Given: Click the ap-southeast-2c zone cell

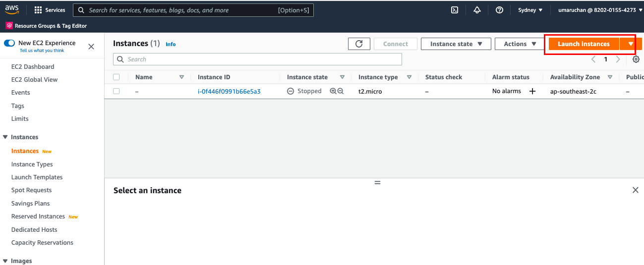Looking at the screenshot, I should pyautogui.click(x=573, y=92).
